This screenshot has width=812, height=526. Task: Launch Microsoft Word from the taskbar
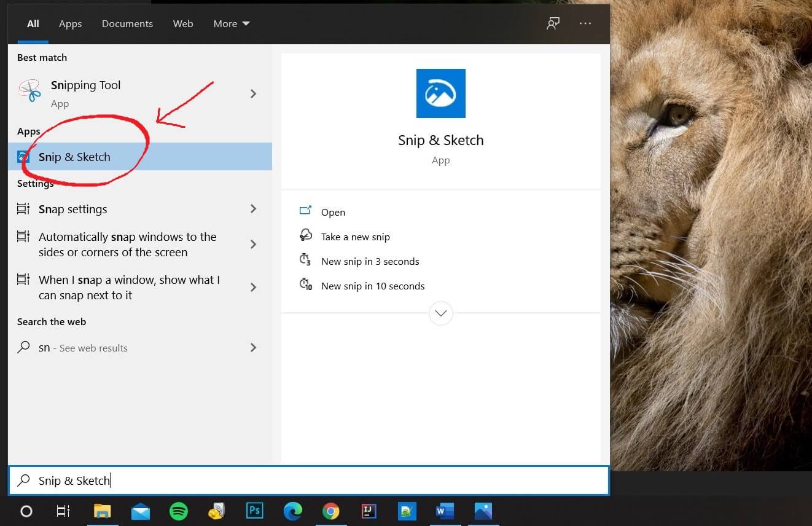(445, 511)
